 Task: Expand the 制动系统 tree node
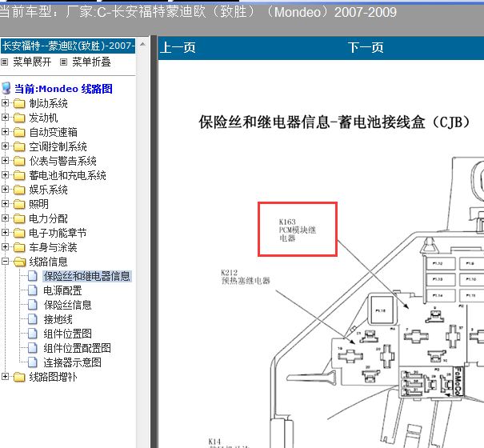pyautogui.click(x=5, y=103)
